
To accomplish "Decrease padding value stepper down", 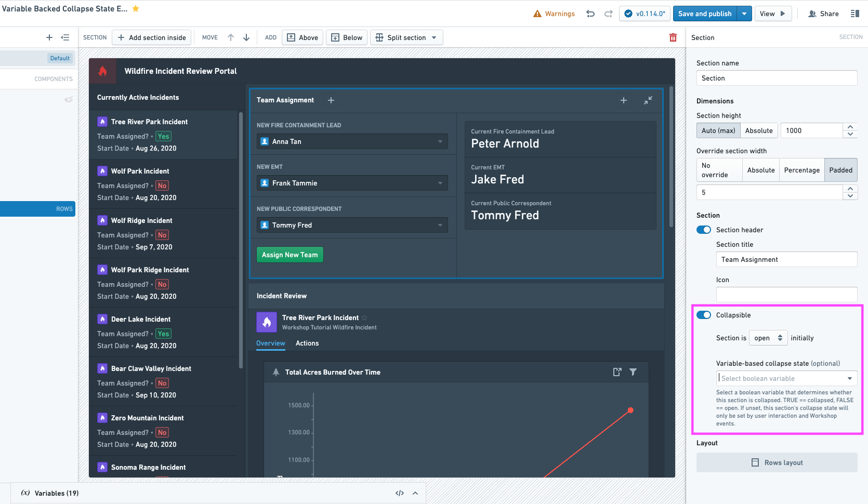I will click(x=850, y=196).
